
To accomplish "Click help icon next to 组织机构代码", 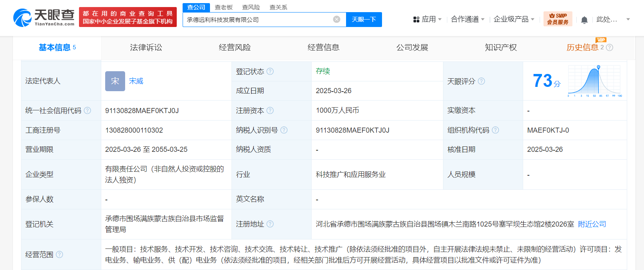I will [x=495, y=130].
